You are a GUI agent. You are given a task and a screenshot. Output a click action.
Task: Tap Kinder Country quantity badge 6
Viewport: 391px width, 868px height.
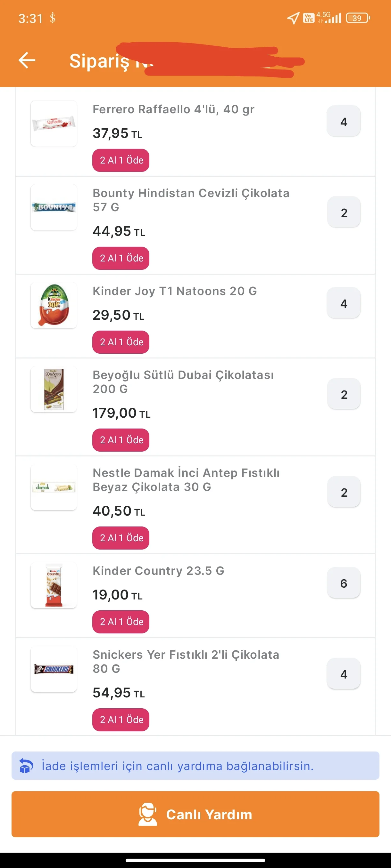pos(344,583)
